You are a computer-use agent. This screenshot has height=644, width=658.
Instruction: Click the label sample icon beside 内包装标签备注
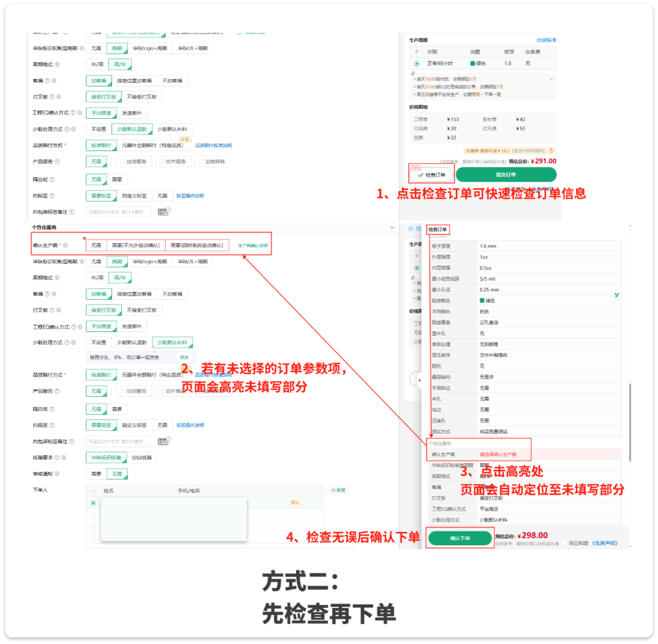click(163, 211)
